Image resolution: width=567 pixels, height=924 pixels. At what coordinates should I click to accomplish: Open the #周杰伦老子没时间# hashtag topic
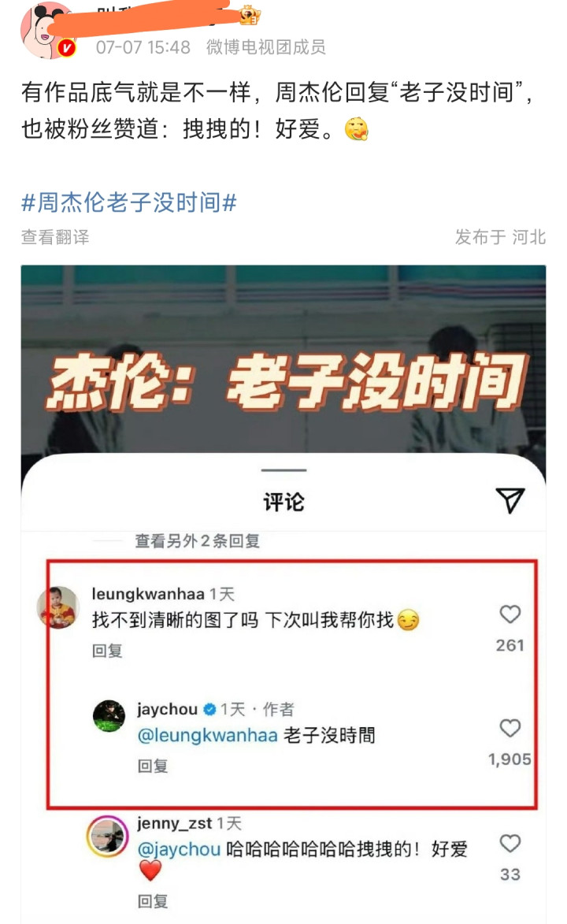coord(129,202)
